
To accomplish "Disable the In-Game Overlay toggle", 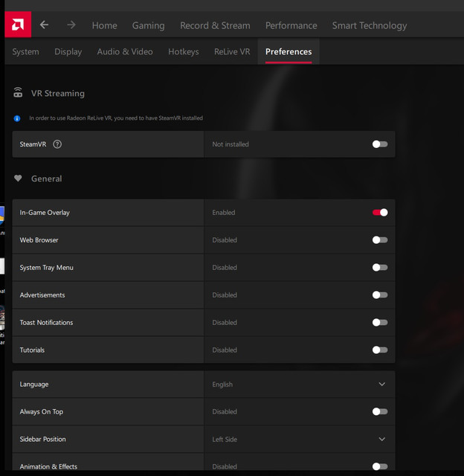I will (x=380, y=213).
